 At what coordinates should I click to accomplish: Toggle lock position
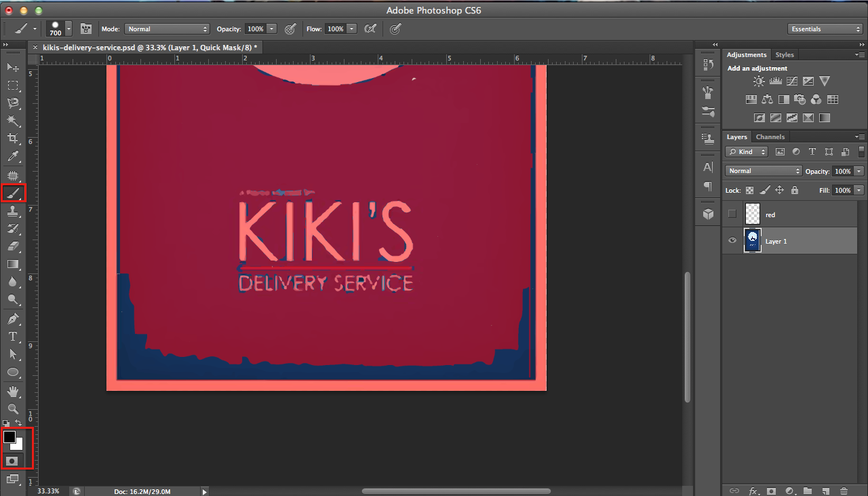coord(780,191)
